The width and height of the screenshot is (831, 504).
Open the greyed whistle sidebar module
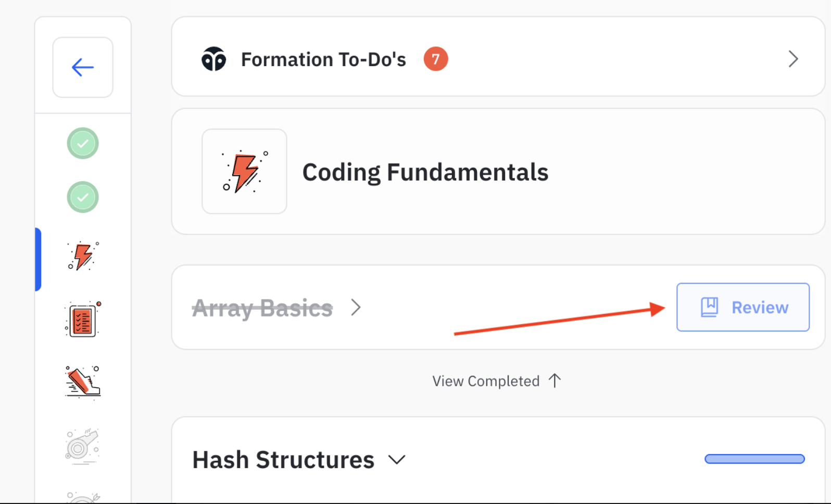(83, 446)
